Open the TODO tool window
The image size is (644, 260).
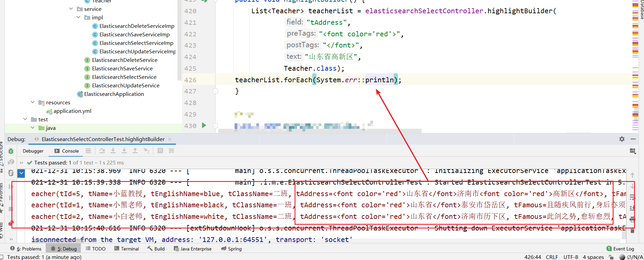[x=95, y=249]
